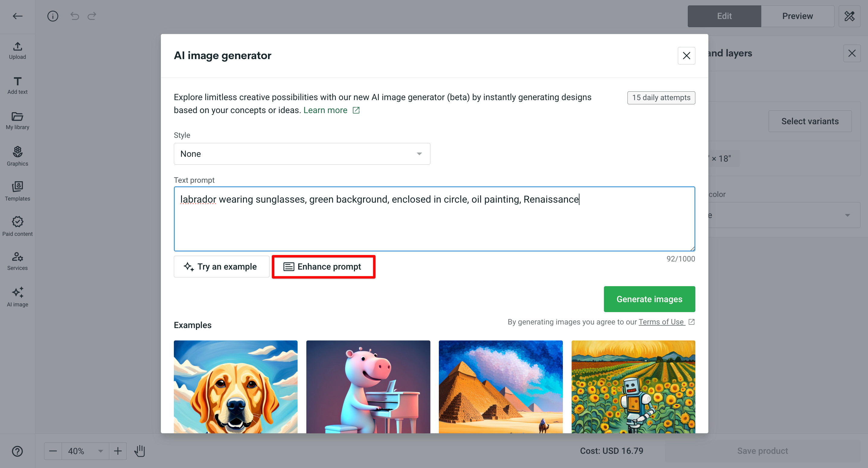Open My library panel
868x468 pixels.
[17, 121]
